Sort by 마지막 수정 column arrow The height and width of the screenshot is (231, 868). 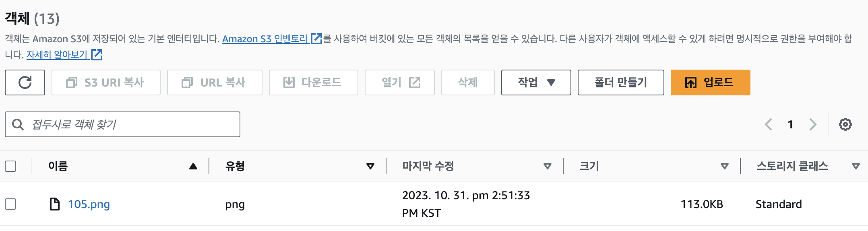548,166
